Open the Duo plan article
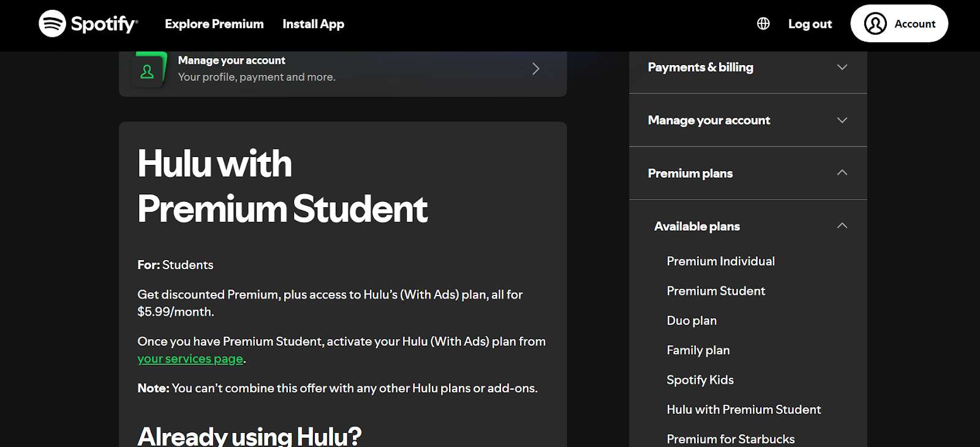 (692, 321)
